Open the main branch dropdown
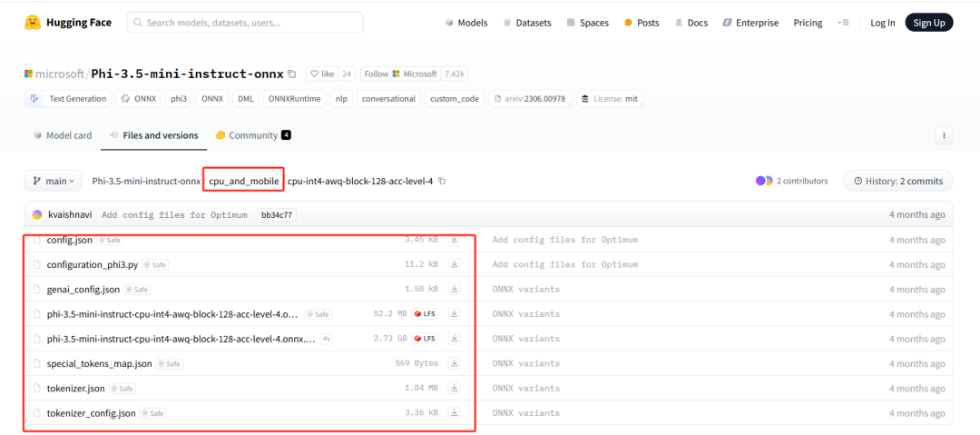 tap(54, 181)
